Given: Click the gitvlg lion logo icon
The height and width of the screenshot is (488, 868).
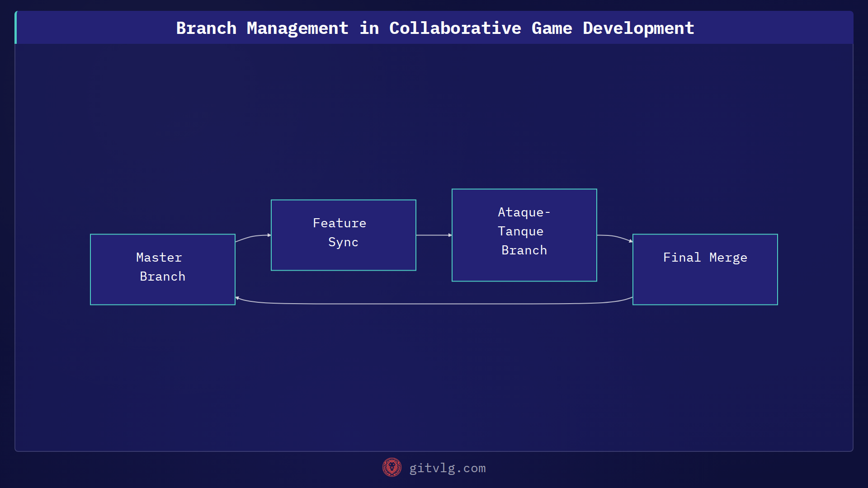Looking at the screenshot, I should click(392, 467).
